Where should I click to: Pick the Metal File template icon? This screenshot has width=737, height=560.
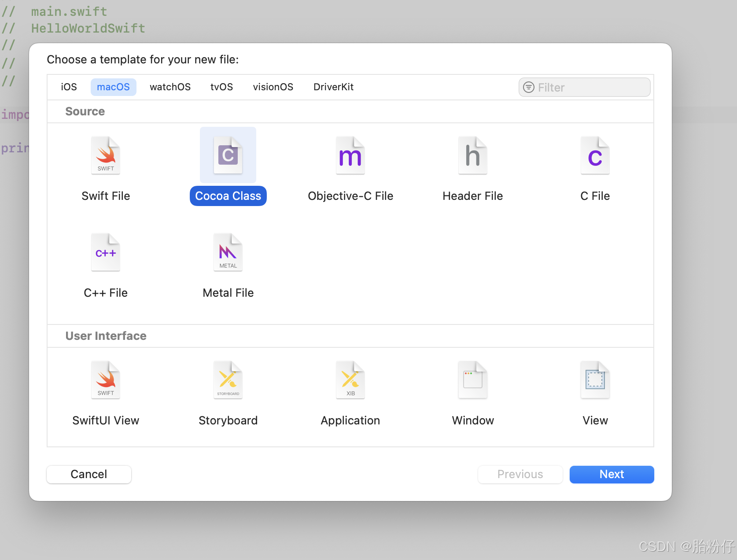click(x=228, y=252)
